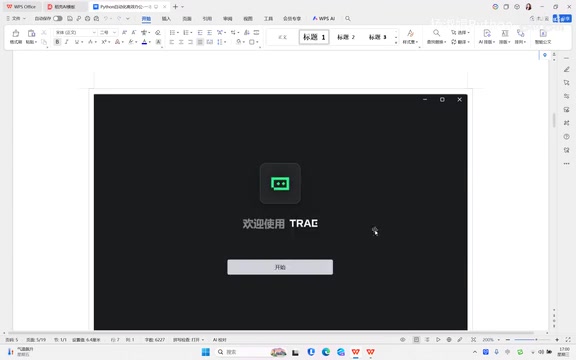The width and height of the screenshot is (576, 360).
Task: Click the vertical document scrollbar
Action: 554,120
